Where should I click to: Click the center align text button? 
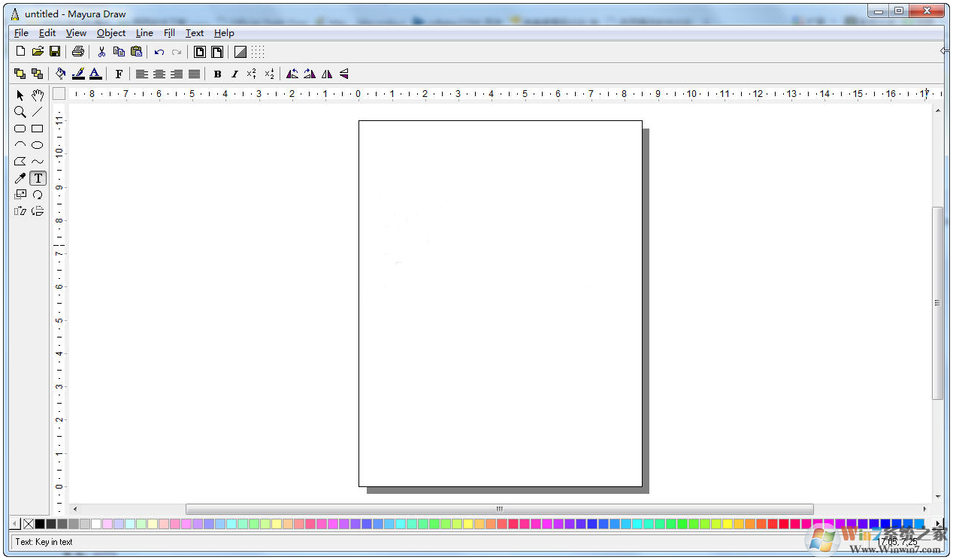(159, 74)
